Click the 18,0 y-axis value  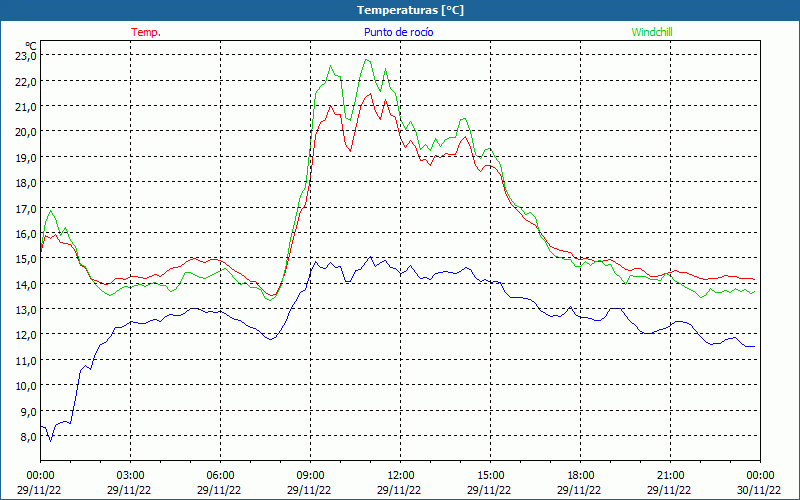26,183
